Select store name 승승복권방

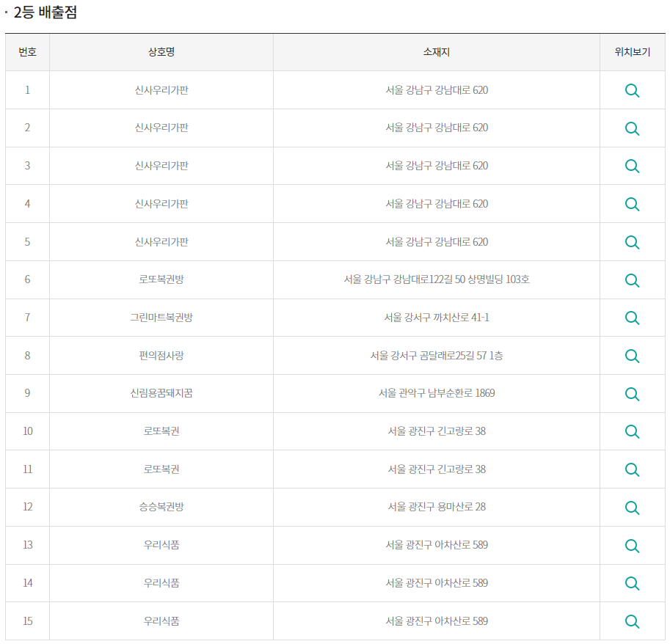coord(161,507)
